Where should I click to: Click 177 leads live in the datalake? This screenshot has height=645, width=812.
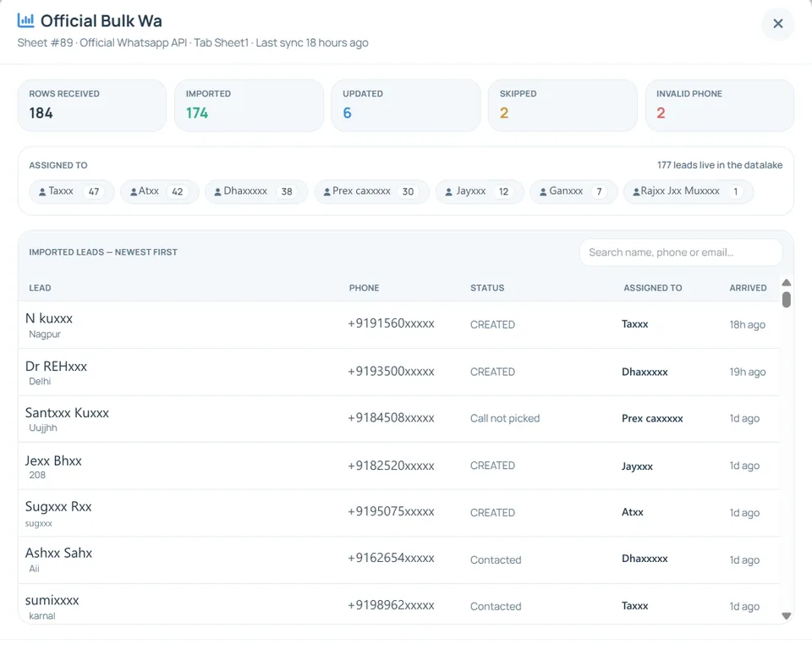click(x=720, y=165)
